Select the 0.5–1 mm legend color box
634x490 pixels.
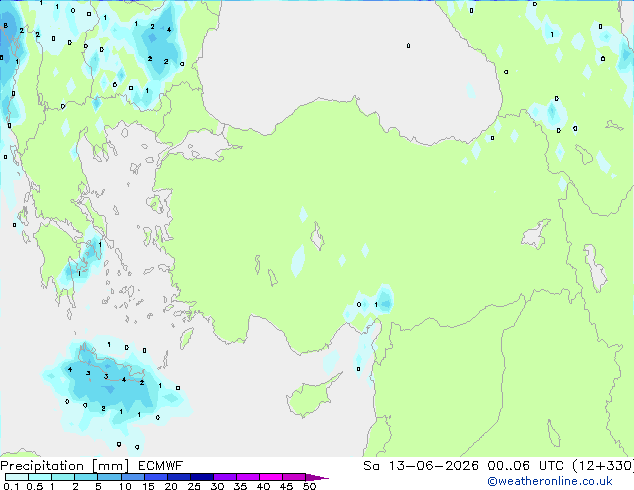(40, 477)
